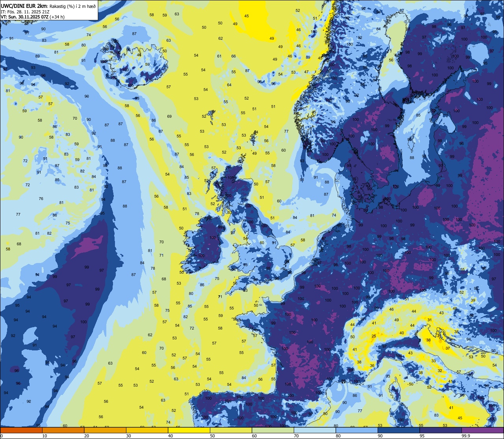Click the legend tick label 10
This screenshot has width=504, height=439.
[x=44, y=436]
